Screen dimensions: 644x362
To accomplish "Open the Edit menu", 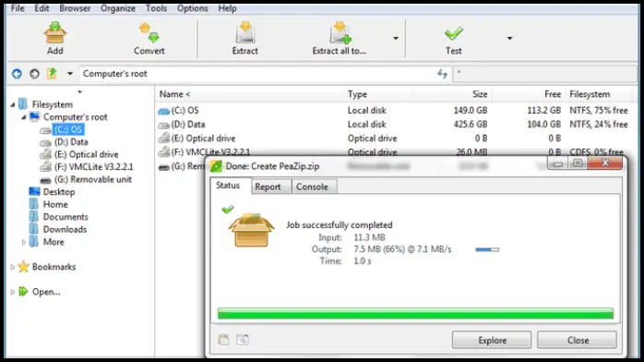I will 42,8.
